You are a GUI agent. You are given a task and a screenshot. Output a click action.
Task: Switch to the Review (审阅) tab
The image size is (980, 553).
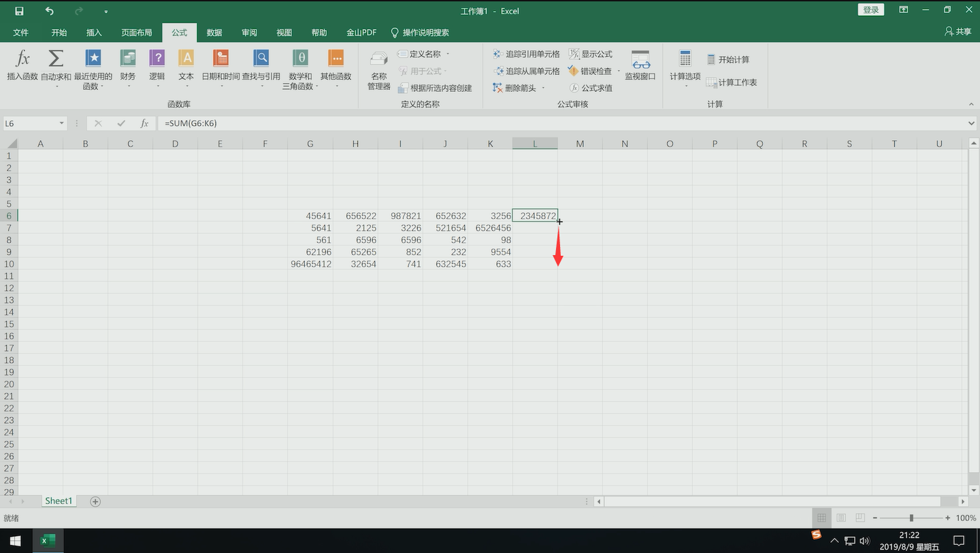250,33
